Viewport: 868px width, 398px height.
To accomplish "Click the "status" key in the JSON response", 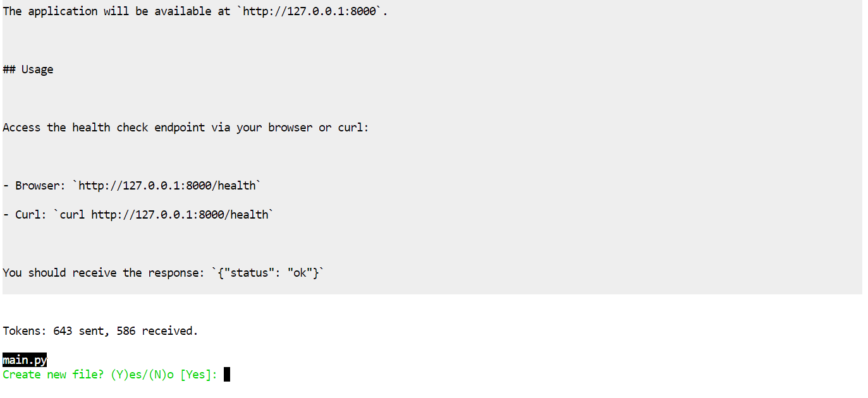I will (252, 273).
